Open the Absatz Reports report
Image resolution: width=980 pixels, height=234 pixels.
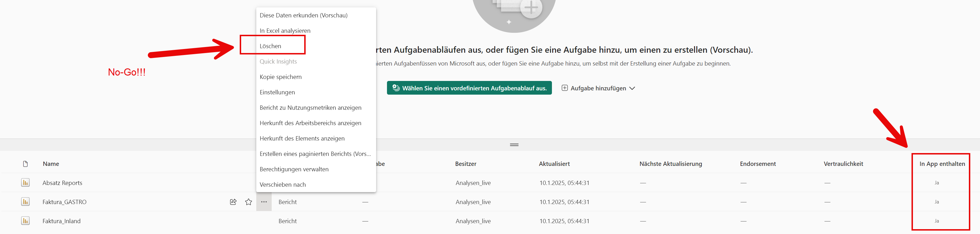coord(62,183)
